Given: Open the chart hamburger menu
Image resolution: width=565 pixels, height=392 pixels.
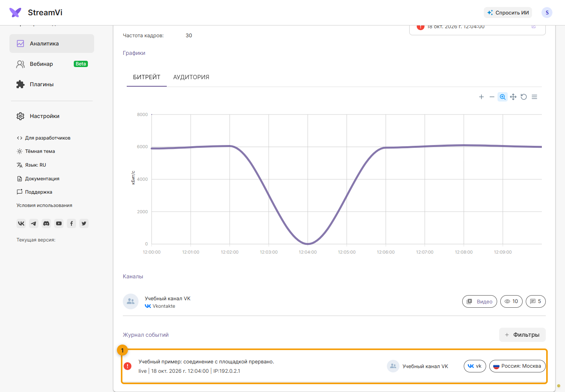Looking at the screenshot, I should tap(534, 97).
